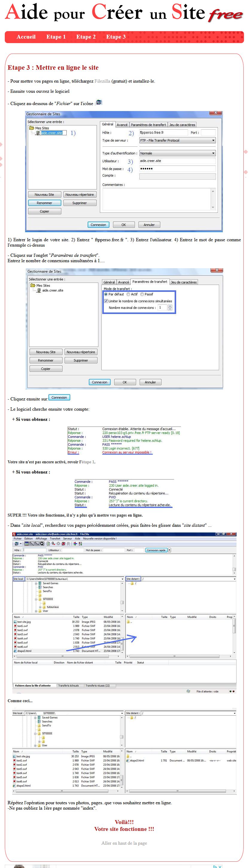
Task: Go to the Accueil page
Action: click(26, 37)
